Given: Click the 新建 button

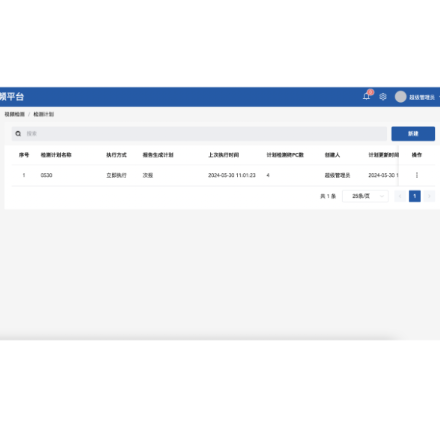Looking at the screenshot, I should coord(413,134).
